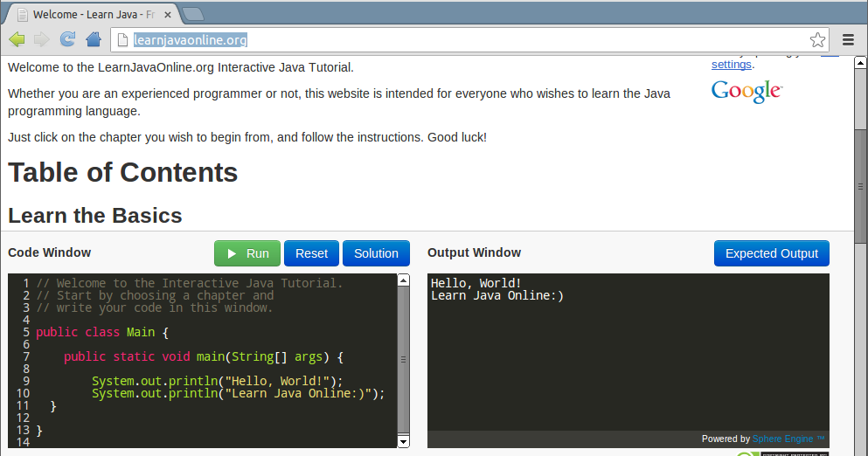
Task: Click the "Table of Contents" heading
Action: 123,173
